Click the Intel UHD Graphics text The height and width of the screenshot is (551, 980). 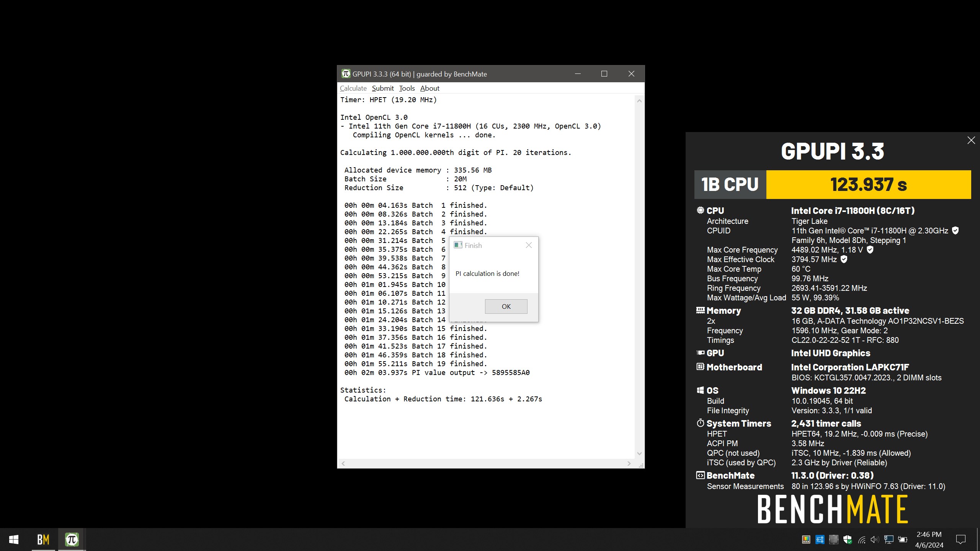click(x=831, y=353)
